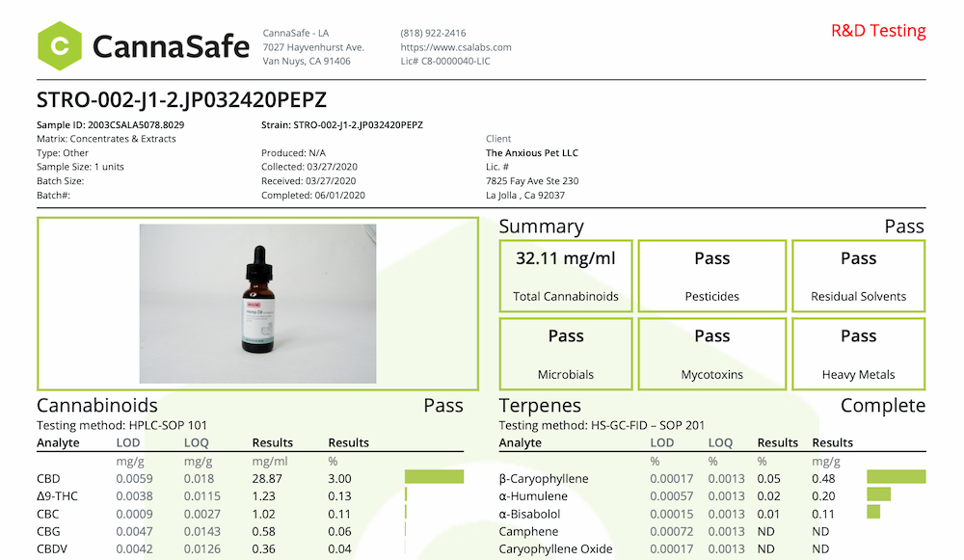
Task: Click the α-Bisabolol terpene label
Action: (530, 514)
